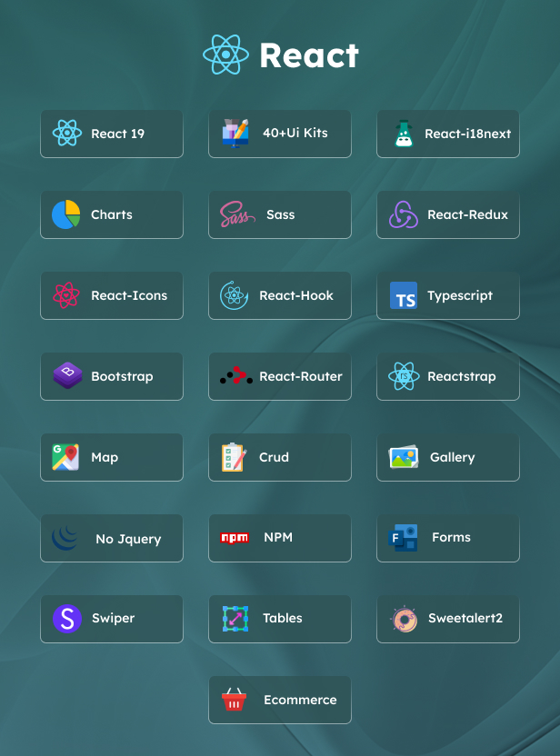
Task: Select the React 19 feature card
Action: [x=112, y=134]
